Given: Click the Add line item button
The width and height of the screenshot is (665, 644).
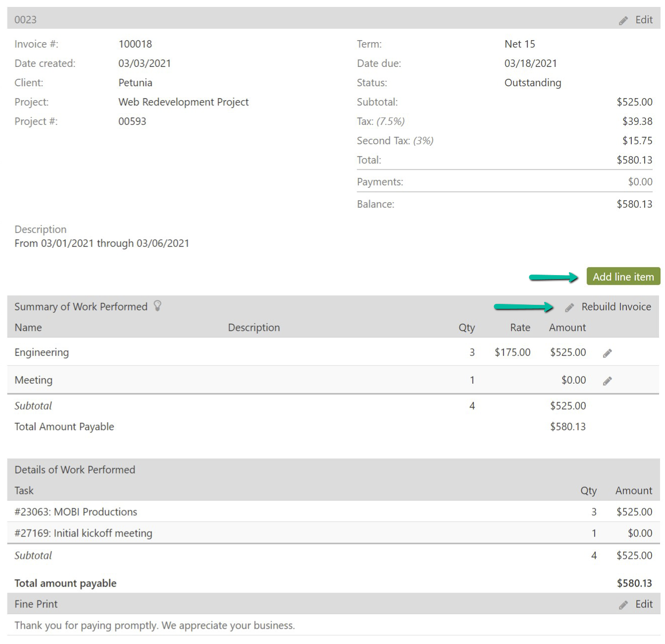Looking at the screenshot, I should click(x=623, y=277).
